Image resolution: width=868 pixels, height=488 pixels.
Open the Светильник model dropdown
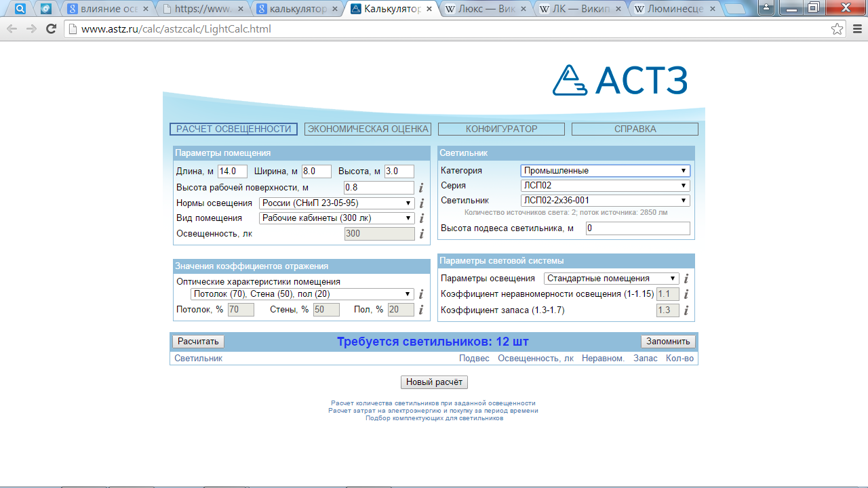[x=606, y=201]
